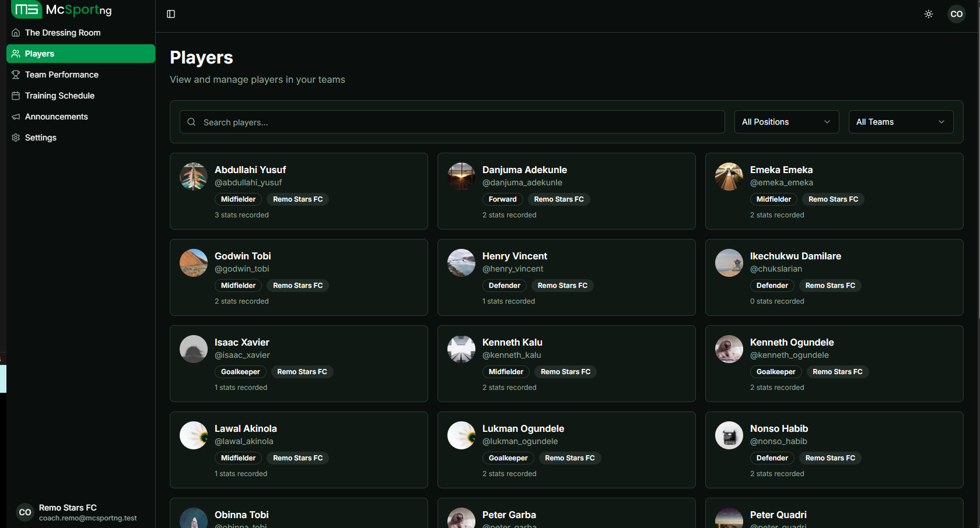
Task: Open The Dressing Room page
Action: (x=62, y=33)
